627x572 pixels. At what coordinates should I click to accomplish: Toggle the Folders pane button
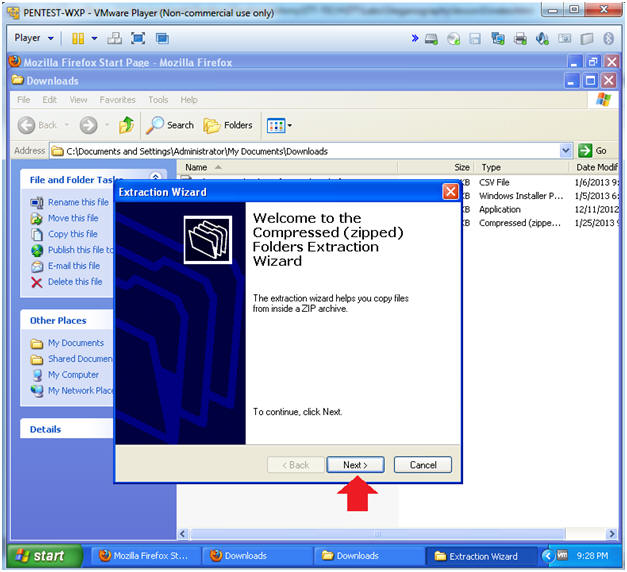point(228,125)
